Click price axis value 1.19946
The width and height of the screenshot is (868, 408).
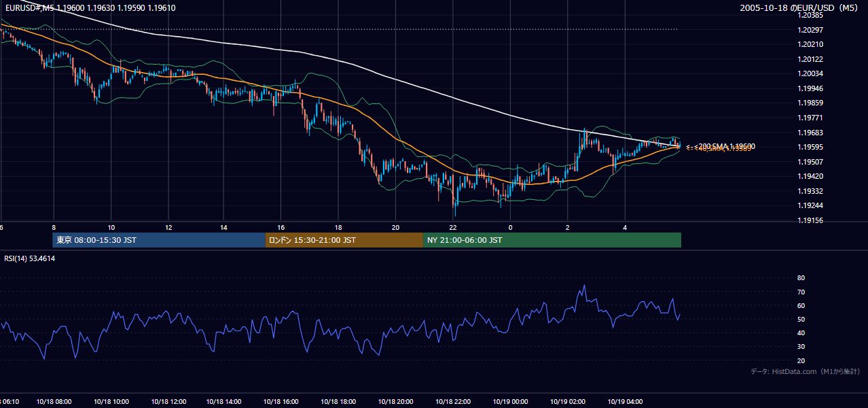coord(810,88)
